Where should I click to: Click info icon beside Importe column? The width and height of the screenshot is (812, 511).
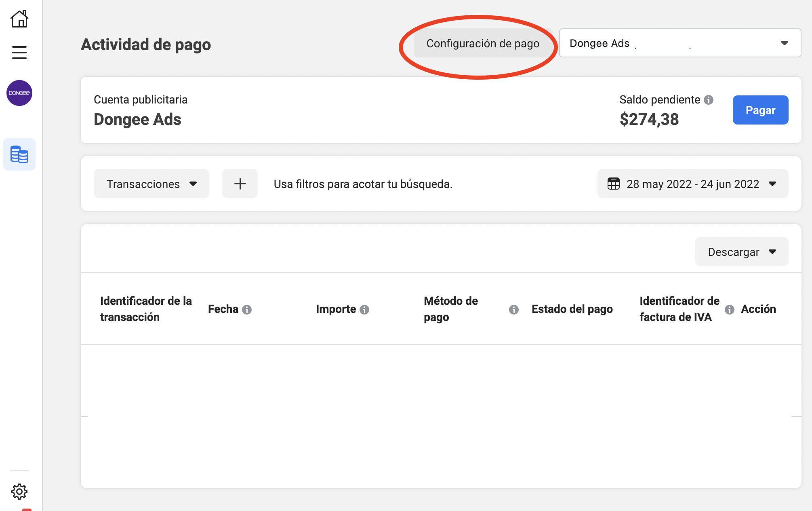(364, 310)
